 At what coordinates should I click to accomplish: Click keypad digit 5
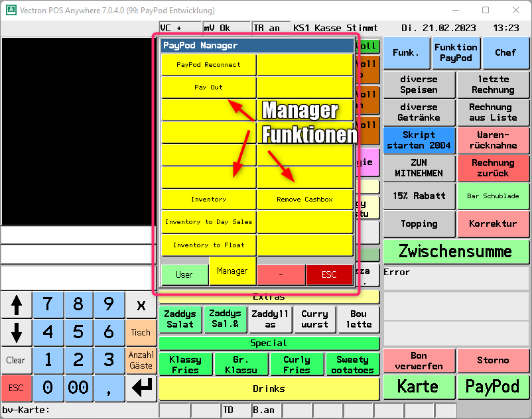78,332
